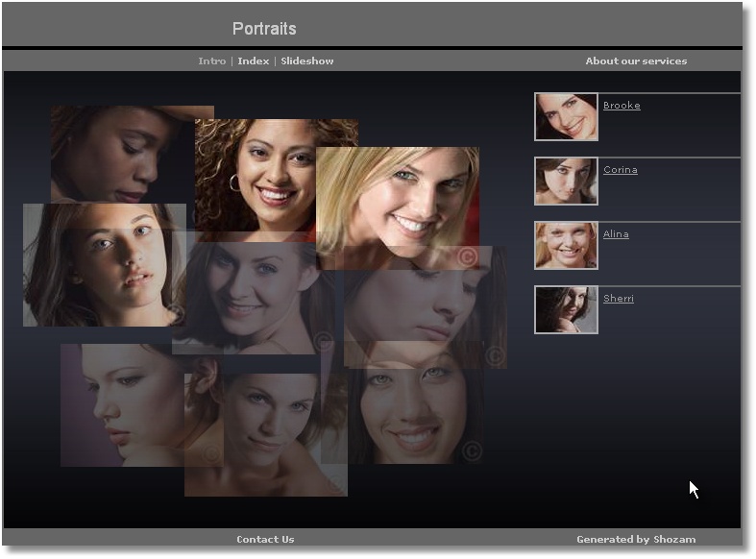Image resolution: width=756 pixels, height=559 pixels.
Task: Go to the Index page
Action: 254,61
